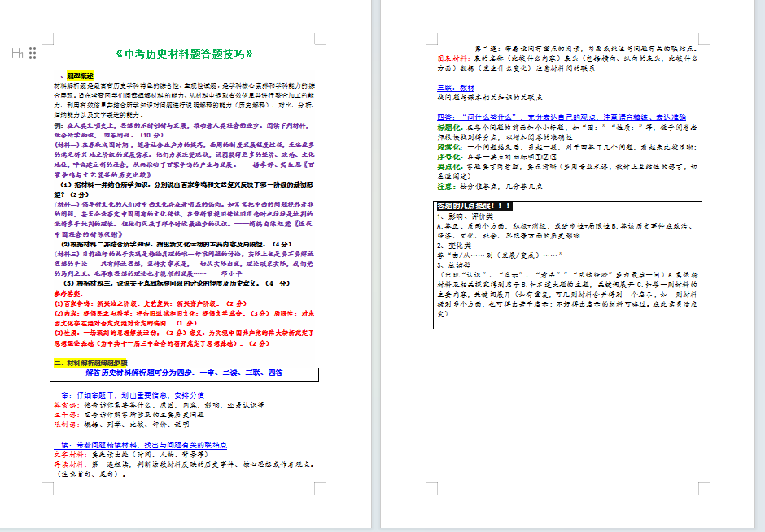Click the green label 段落化:
The width and height of the screenshot is (765, 532).
(449, 147)
